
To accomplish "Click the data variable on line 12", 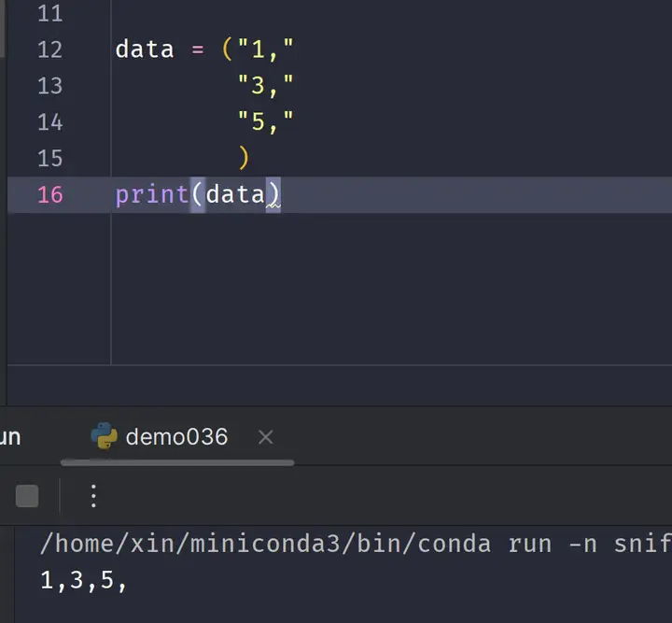I will [x=145, y=50].
